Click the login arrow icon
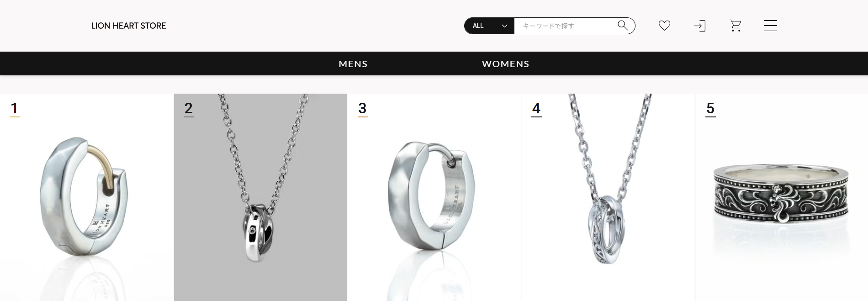 pos(699,26)
